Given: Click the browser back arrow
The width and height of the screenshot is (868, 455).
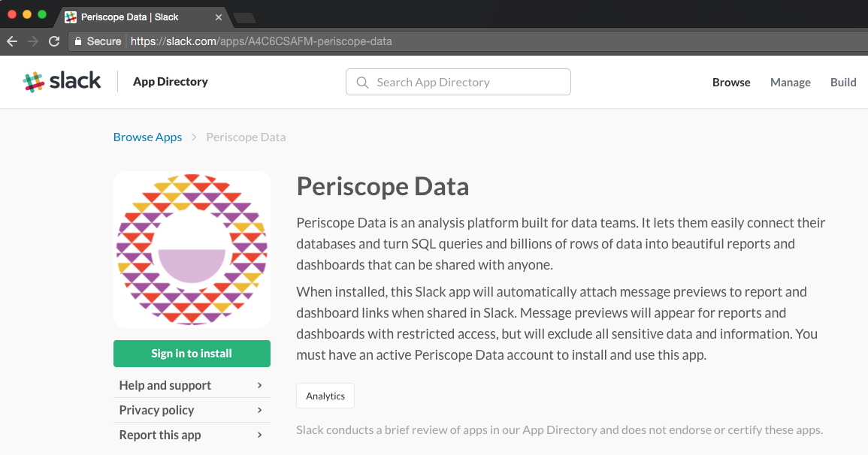Looking at the screenshot, I should (x=12, y=41).
